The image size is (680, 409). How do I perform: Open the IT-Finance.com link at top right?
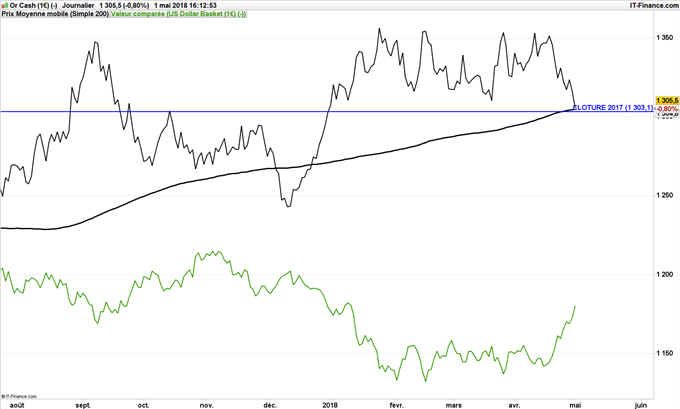pyautogui.click(x=654, y=6)
